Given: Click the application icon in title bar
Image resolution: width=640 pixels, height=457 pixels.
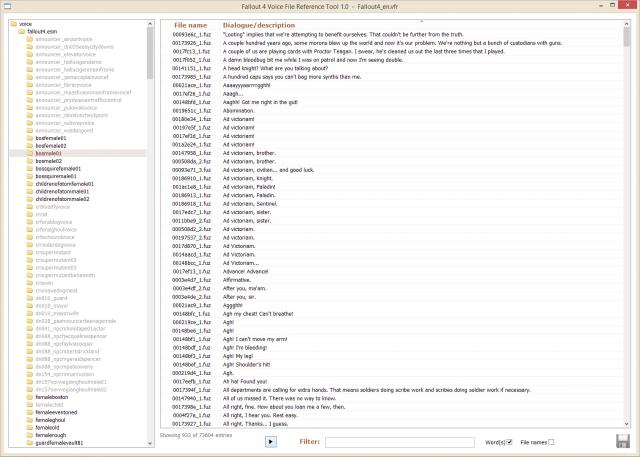Looking at the screenshot, I should click(x=6, y=6).
